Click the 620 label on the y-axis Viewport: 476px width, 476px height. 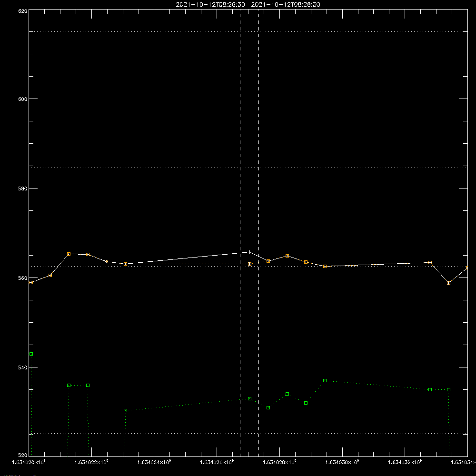click(x=23, y=11)
